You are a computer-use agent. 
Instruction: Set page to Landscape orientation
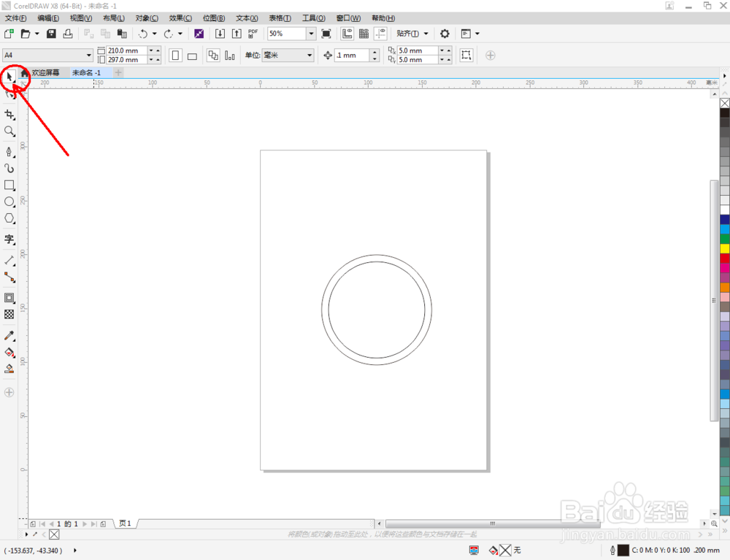coord(192,55)
